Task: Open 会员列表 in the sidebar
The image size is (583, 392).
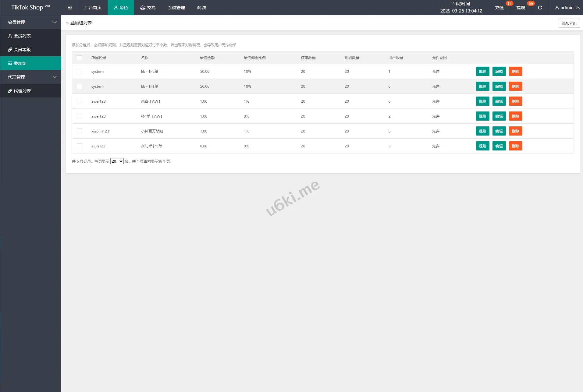Action: coord(22,36)
